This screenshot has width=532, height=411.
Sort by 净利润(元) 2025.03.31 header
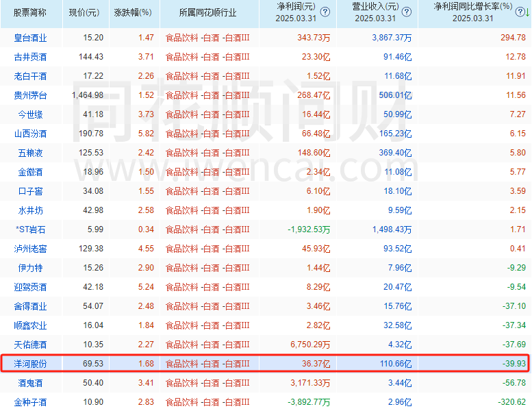(x=296, y=12)
